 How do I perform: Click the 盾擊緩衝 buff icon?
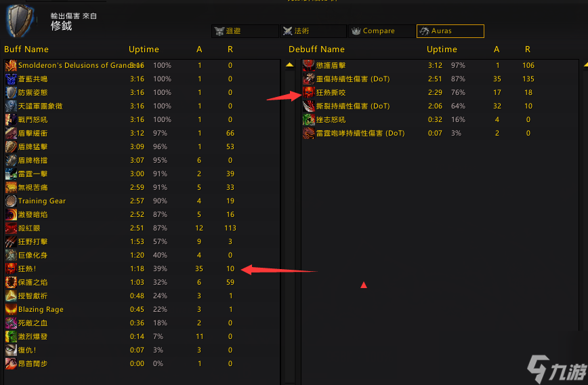click(x=11, y=134)
